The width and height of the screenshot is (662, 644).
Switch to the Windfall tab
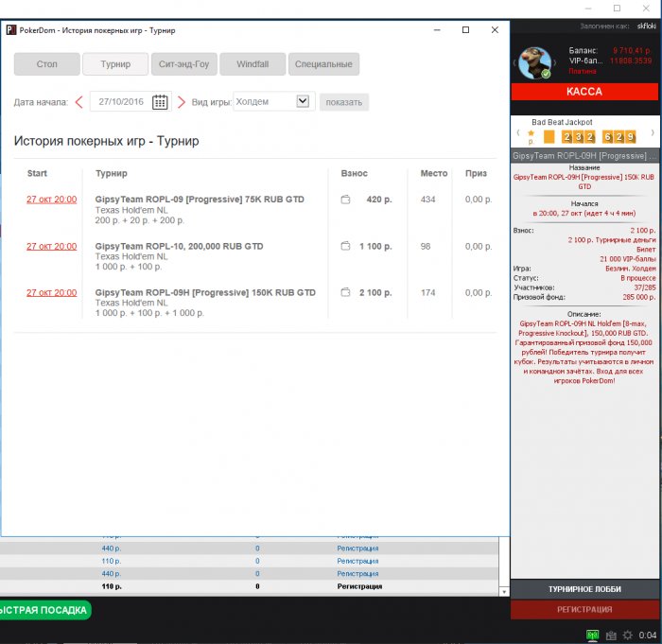coord(253,64)
